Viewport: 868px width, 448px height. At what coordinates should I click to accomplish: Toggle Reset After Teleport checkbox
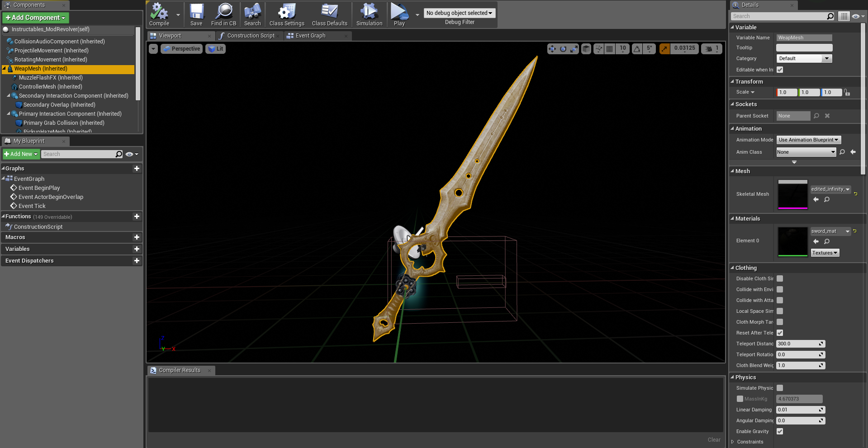pyautogui.click(x=780, y=333)
